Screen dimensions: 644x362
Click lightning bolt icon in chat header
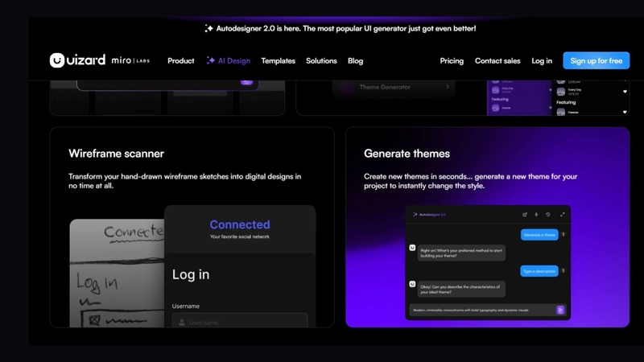[x=536, y=214]
